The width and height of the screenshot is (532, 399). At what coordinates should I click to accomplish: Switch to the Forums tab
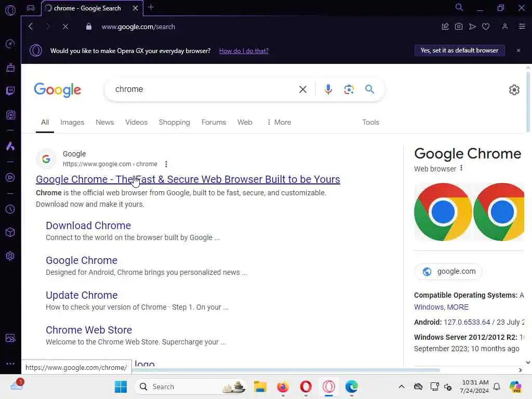pyautogui.click(x=214, y=122)
